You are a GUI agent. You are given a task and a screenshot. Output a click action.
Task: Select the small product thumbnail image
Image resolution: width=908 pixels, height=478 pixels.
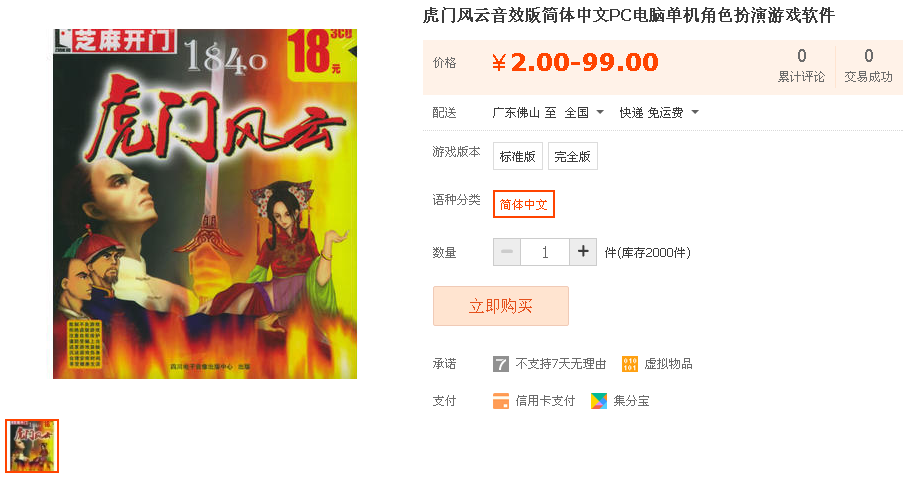point(32,446)
